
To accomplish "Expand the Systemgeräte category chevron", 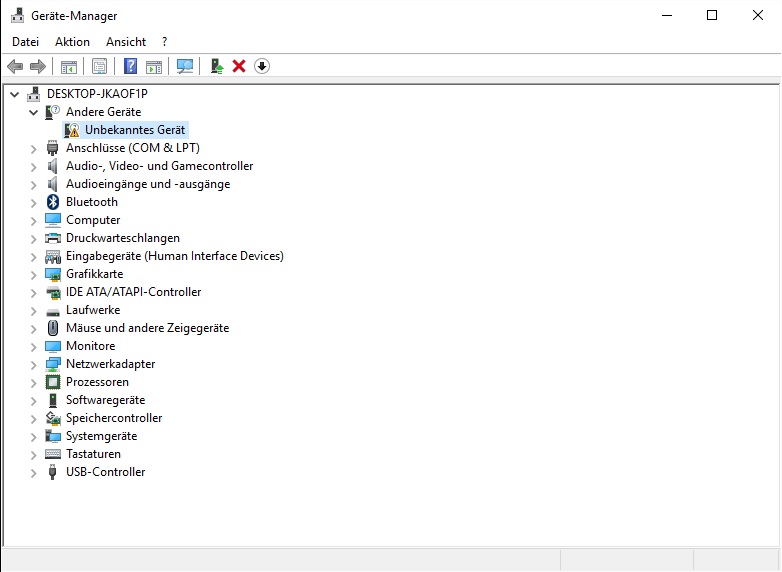I will 33,437.
